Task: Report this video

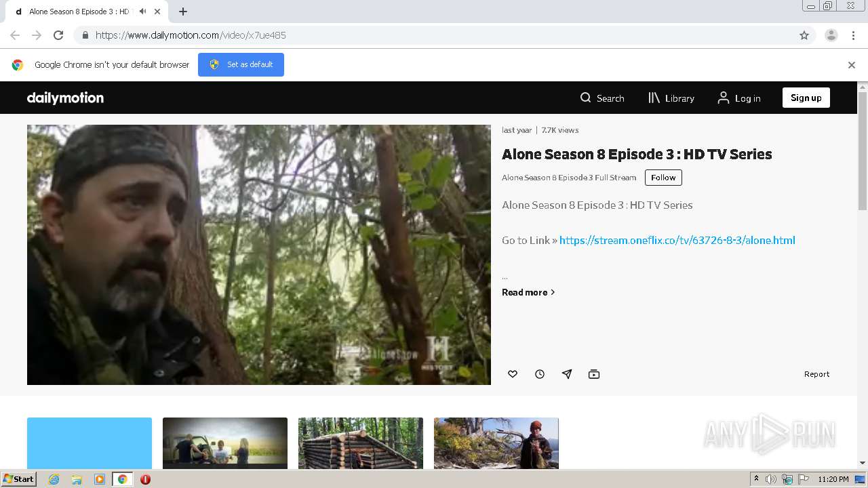Action: pos(816,374)
